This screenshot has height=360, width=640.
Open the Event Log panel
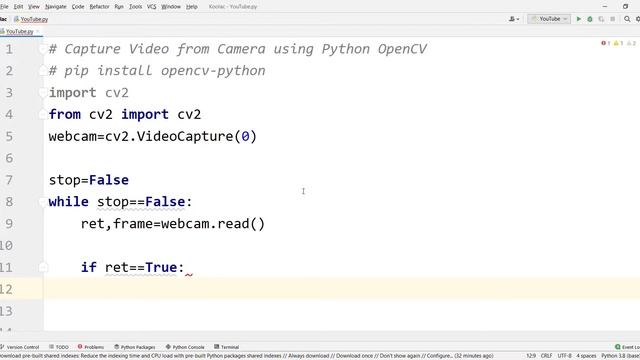(x=627, y=347)
